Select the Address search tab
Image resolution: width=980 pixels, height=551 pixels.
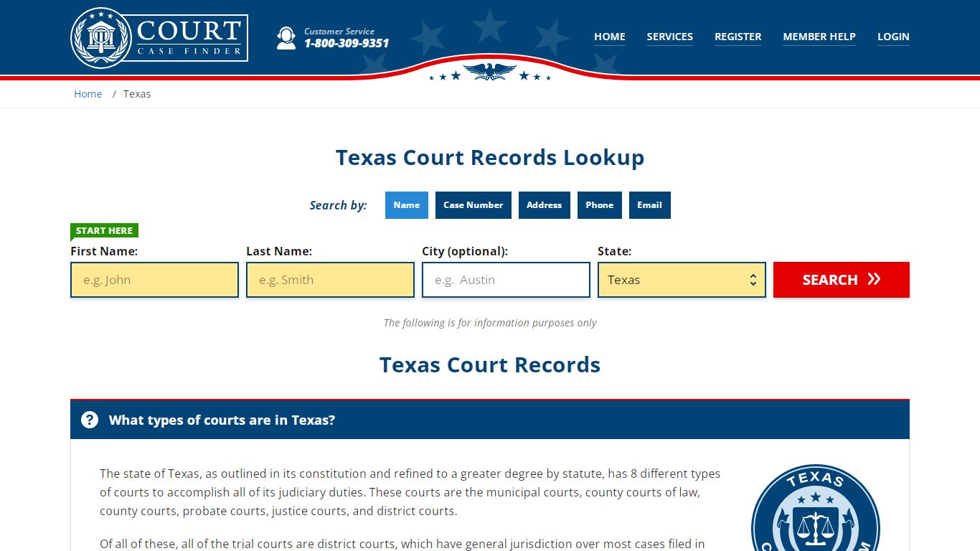point(545,205)
